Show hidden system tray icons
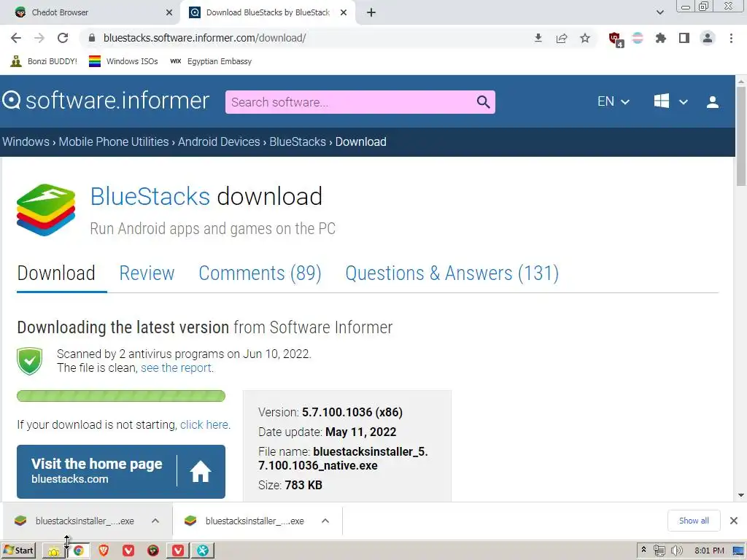The height and width of the screenshot is (560, 747). click(643, 550)
